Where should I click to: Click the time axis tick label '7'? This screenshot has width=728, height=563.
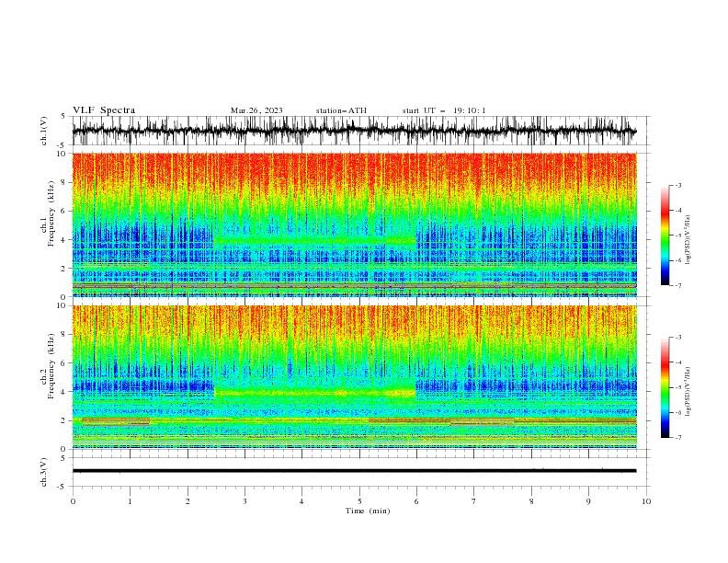click(x=474, y=501)
